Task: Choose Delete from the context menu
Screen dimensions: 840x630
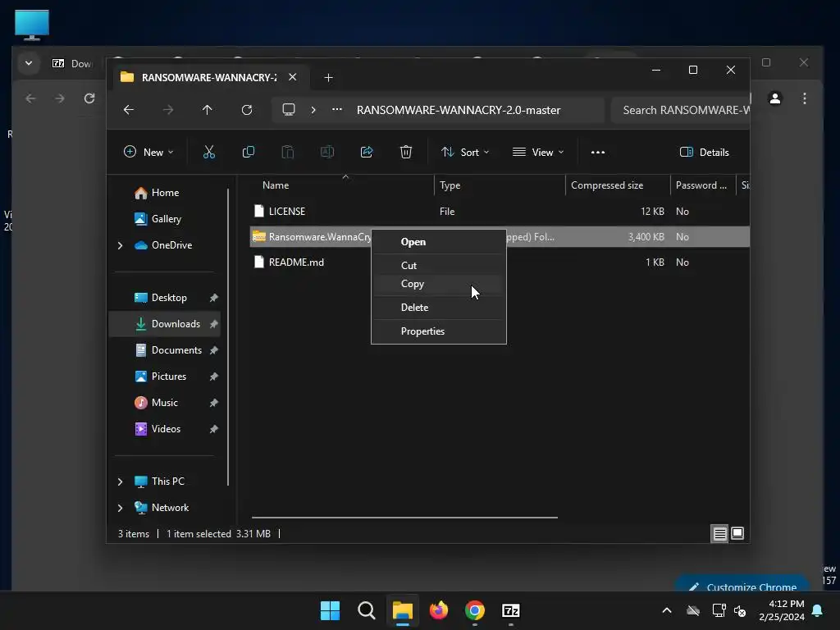Action: [x=439, y=308]
